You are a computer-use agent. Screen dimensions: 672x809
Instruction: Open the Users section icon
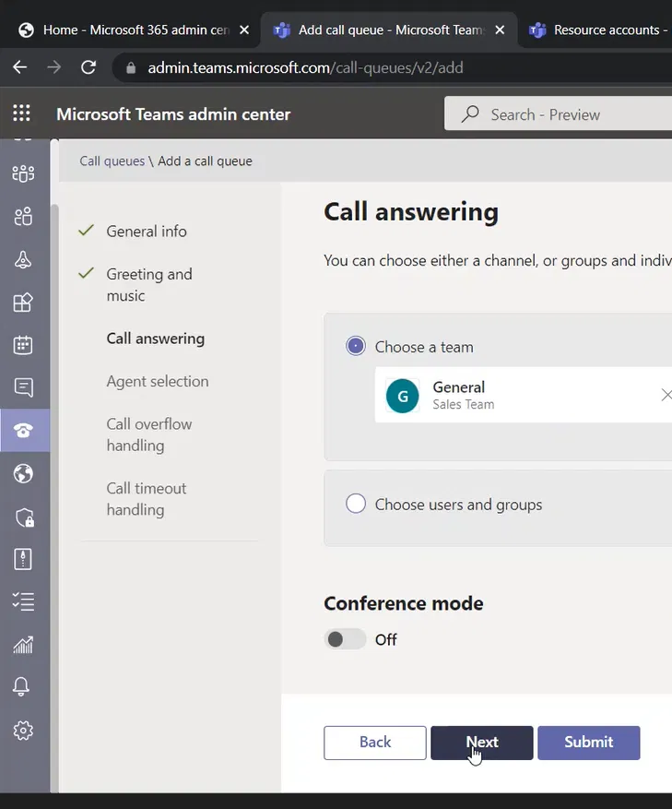tap(23, 217)
